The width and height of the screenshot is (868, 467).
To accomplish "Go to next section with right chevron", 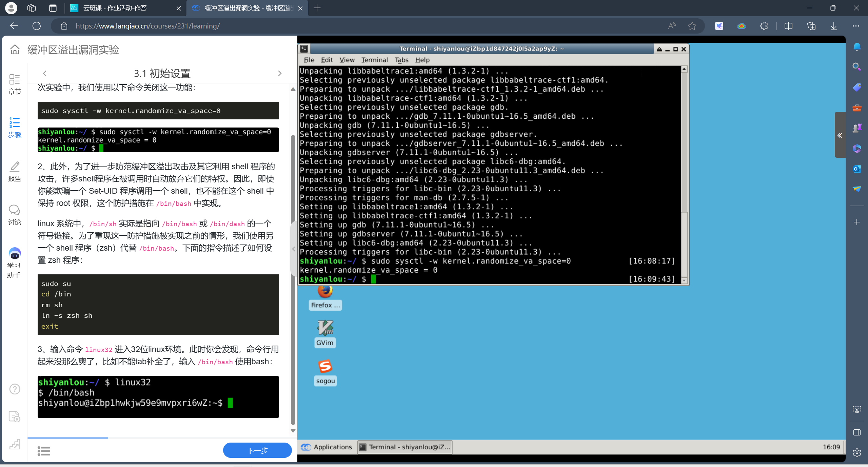I will point(279,73).
